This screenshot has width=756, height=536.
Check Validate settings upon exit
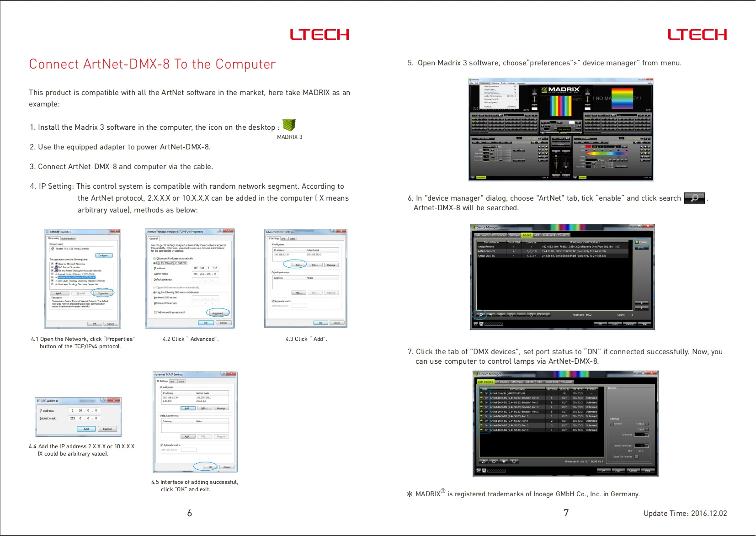point(155,313)
